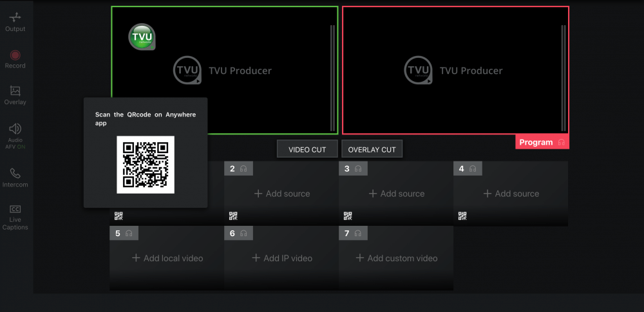Toggle Audio AFV setting

(15, 136)
